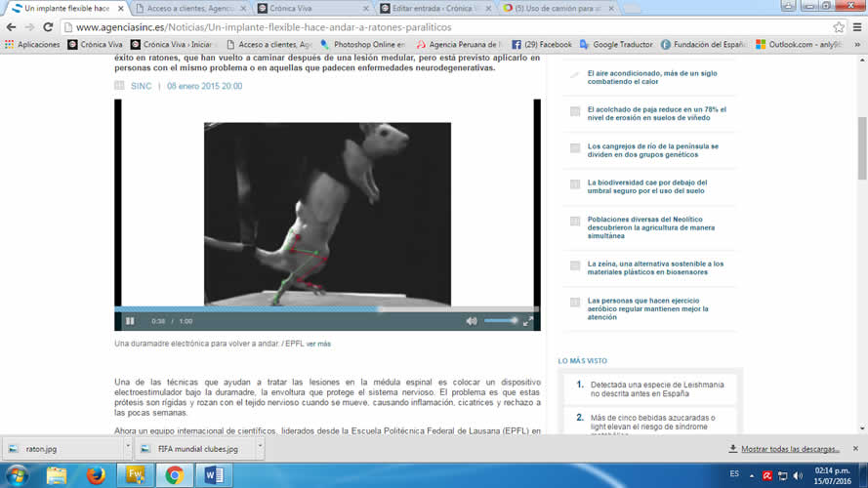Open the Aplicaciones apps shortcut
The width and height of the screenshot is (868, 488).
(32, 44)
